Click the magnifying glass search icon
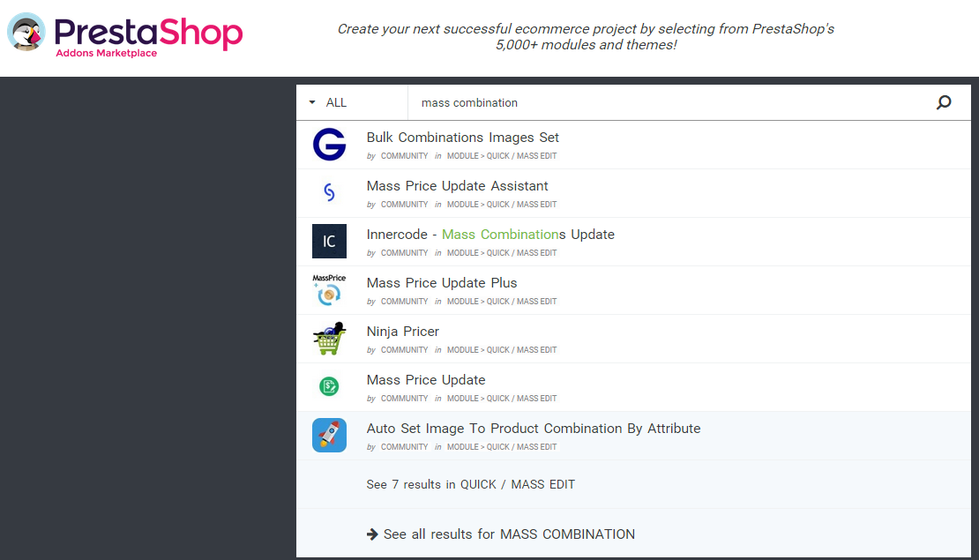This screenshot has width=979, height=560. [x=944, y=102]
